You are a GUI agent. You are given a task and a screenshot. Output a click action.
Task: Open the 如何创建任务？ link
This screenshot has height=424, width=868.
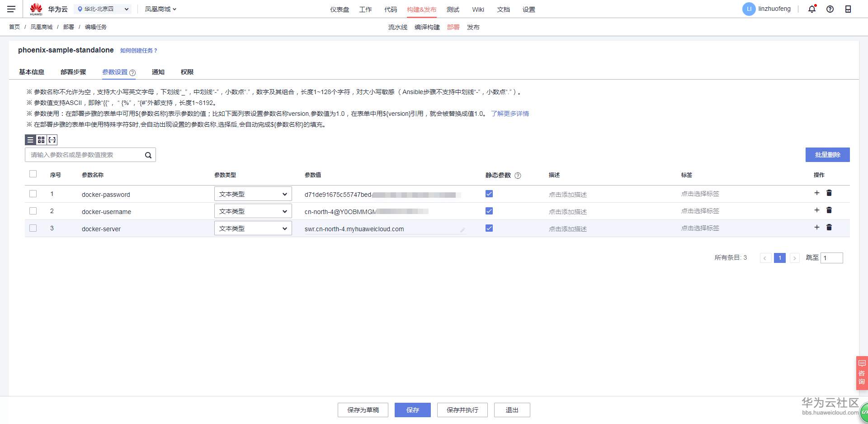tap(139, 51)
